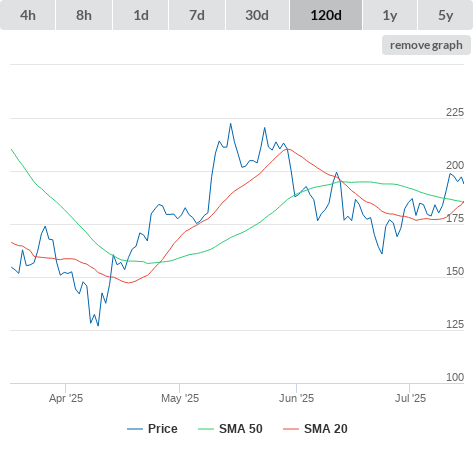Select the 7d range tab
The height and width of the screenshot is (455, 474).
[x=197, y=15]
